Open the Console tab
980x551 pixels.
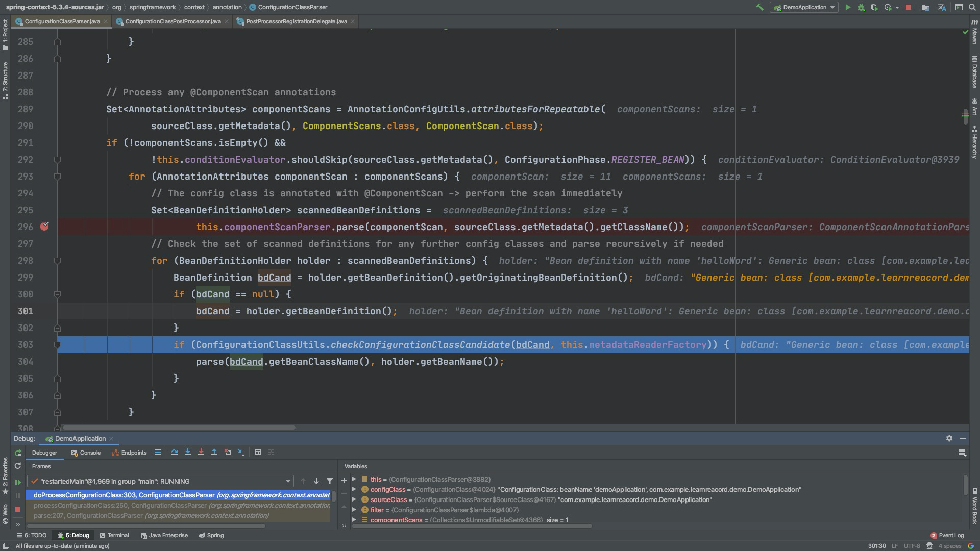[86, 453]
